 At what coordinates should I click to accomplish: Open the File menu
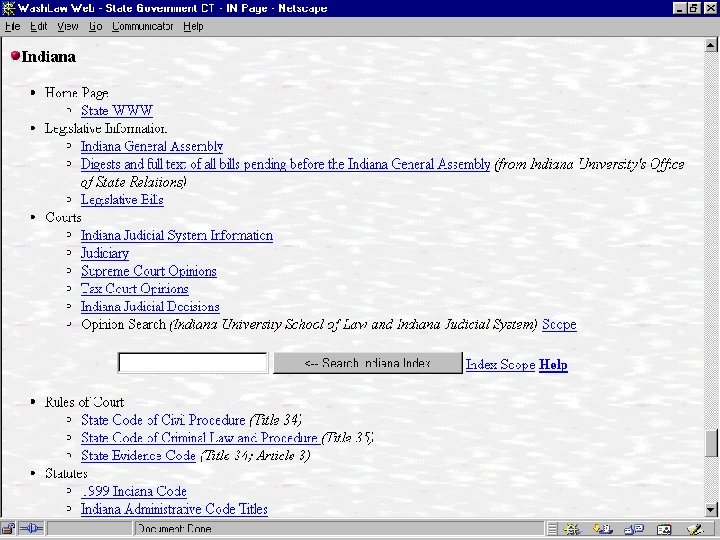(x=12, y=27)
